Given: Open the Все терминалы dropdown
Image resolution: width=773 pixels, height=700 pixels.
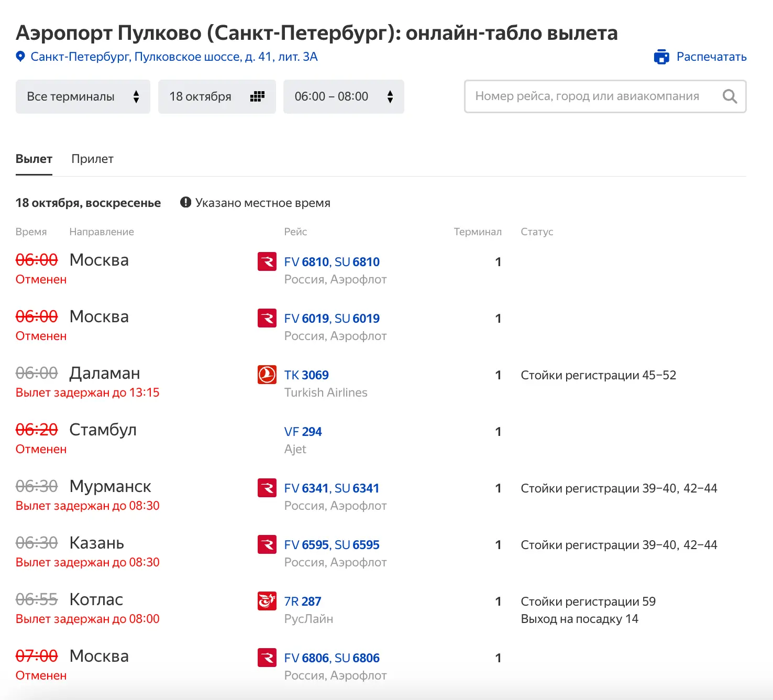Looking at the screenshot, I should tap(83, 96).
